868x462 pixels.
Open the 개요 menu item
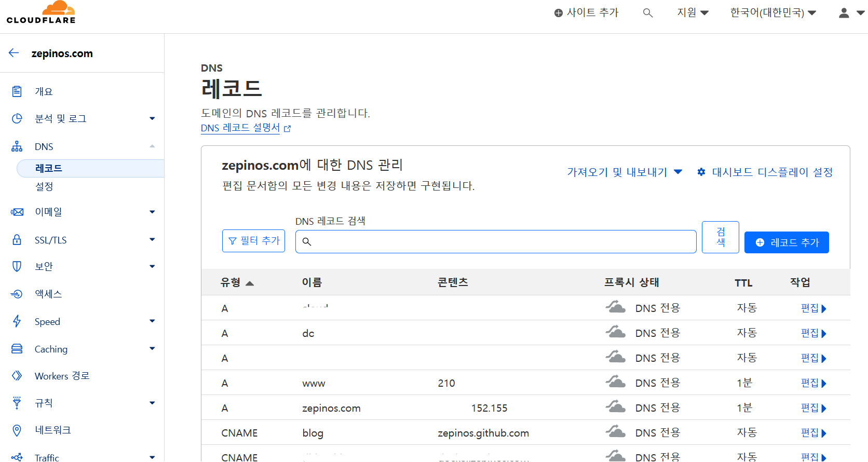point(44,91)
